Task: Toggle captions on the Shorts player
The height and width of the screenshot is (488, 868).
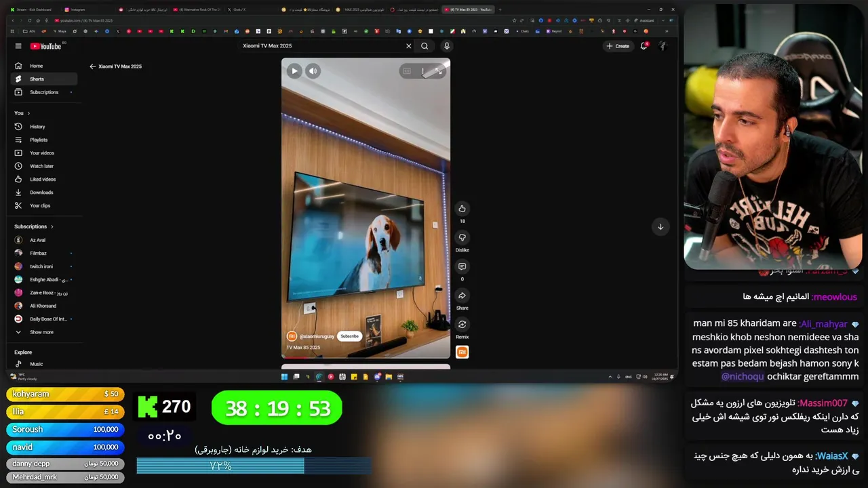Action: click(407, 70)
